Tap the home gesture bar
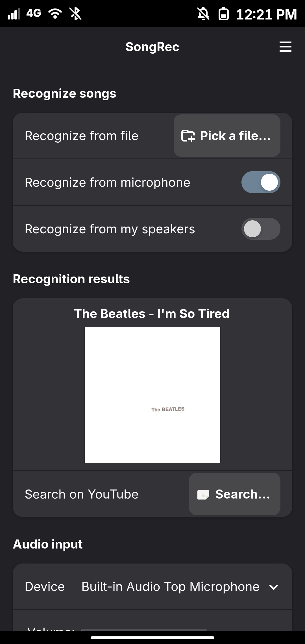Viewport: 305px width, 644px height. (152, 638)
